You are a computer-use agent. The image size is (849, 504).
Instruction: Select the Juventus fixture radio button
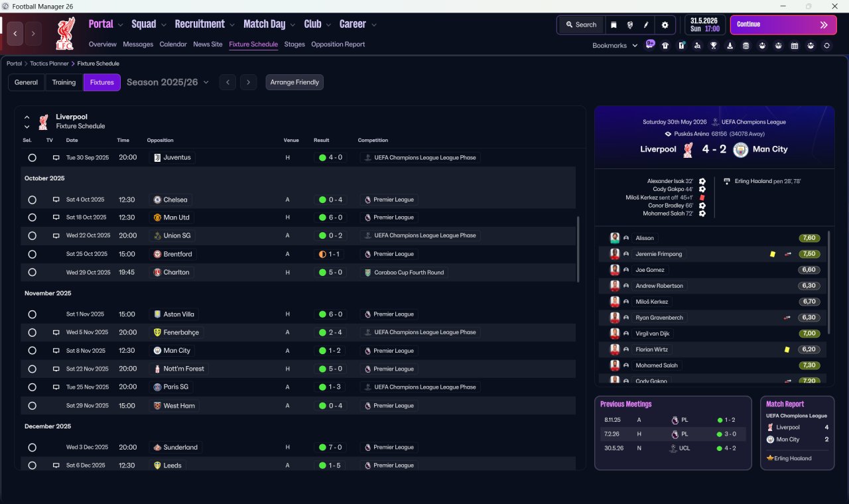(32, 158)
